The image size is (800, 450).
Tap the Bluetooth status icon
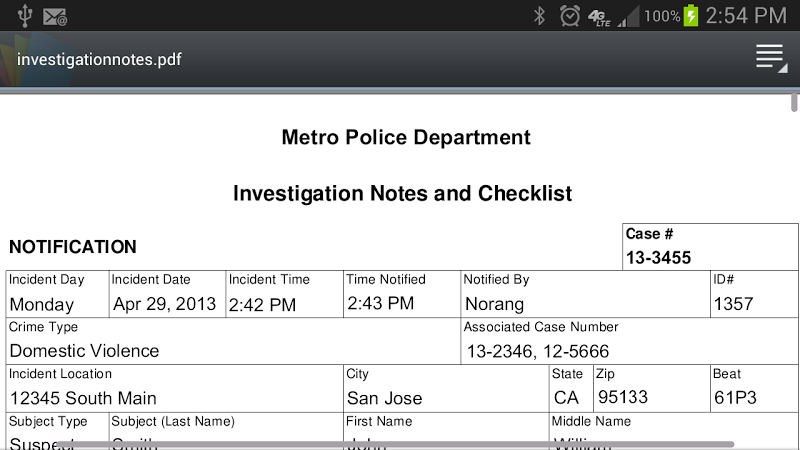pyautogui.click(x=539, y=16)
